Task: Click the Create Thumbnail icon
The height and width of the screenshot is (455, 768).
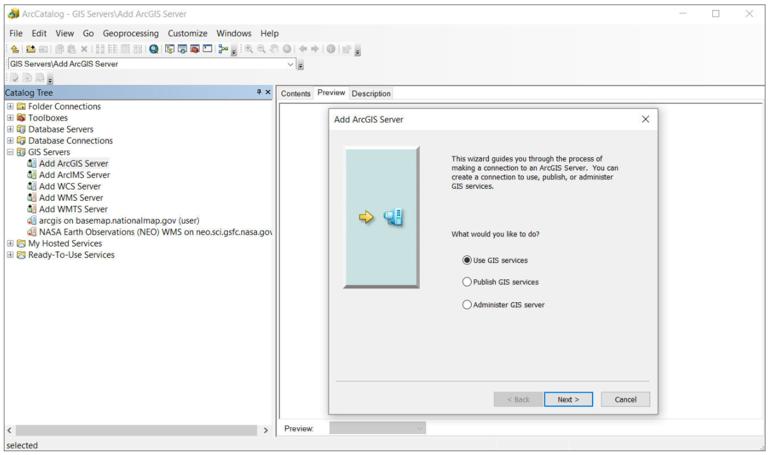Action: [x=347, y=49]
